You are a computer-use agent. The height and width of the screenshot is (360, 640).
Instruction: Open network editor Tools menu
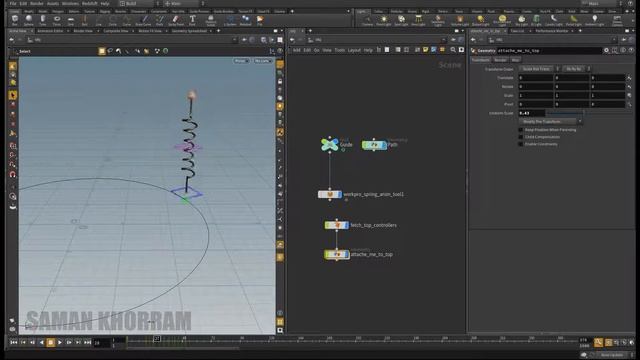tap(340, 50)
